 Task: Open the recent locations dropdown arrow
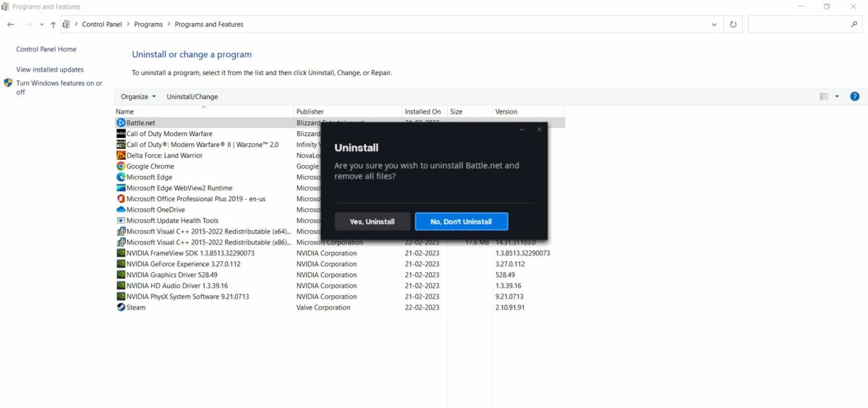coord(42,25)
